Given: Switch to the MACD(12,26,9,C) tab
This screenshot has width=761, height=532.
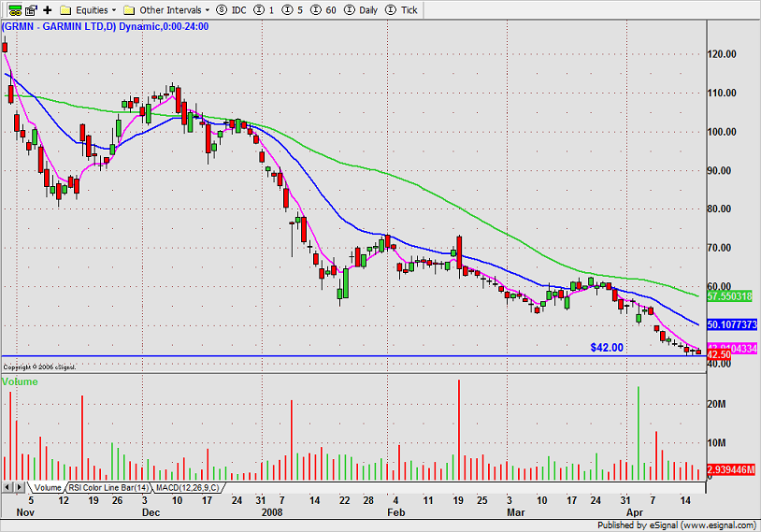Looking at the screenshot, I should [187, 487].
